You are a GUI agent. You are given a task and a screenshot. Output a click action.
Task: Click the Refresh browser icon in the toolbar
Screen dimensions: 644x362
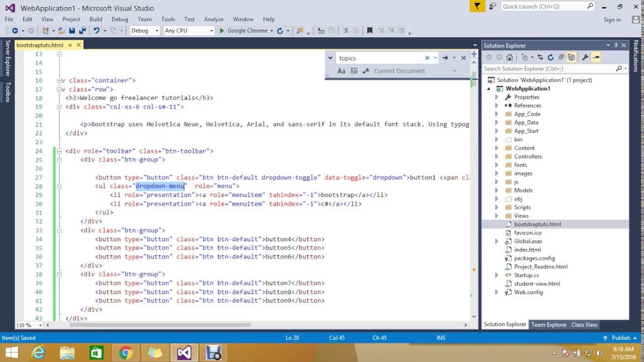(280, 31)
